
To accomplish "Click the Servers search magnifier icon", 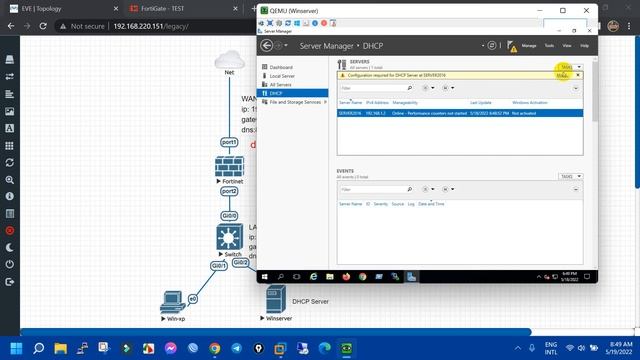I will point(409,88).
